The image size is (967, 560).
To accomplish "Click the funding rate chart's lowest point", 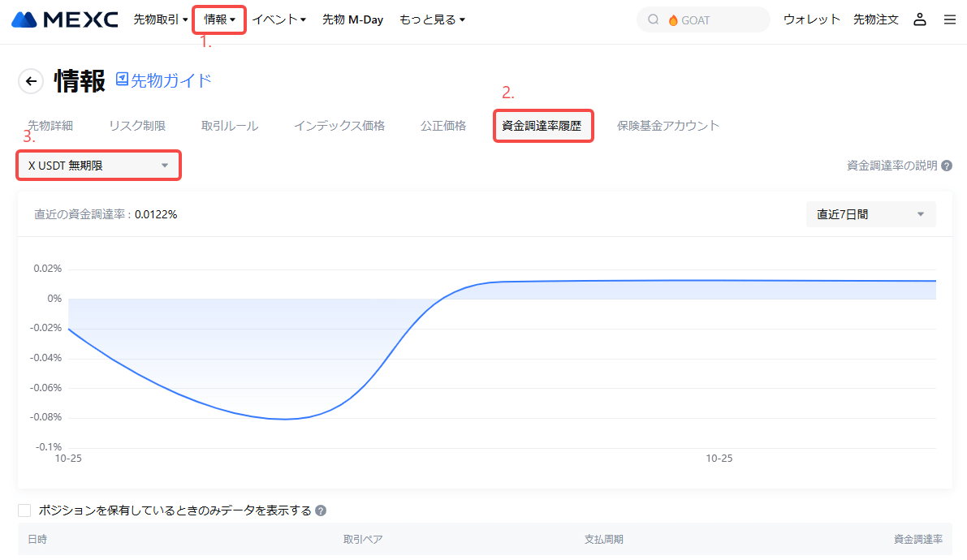I will 286,419.
